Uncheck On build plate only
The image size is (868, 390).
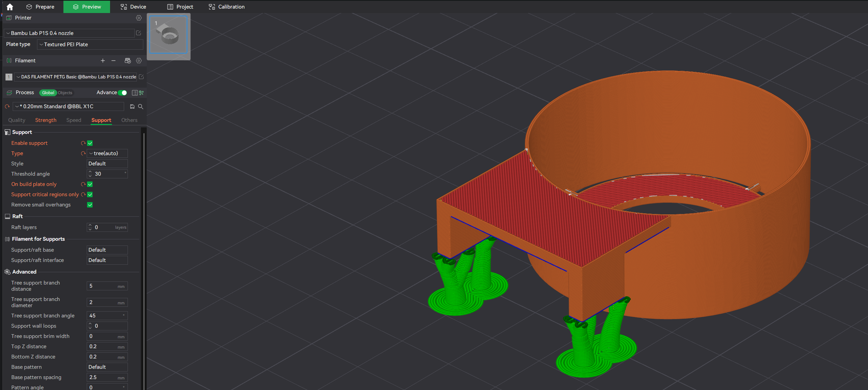pos(90,184)
